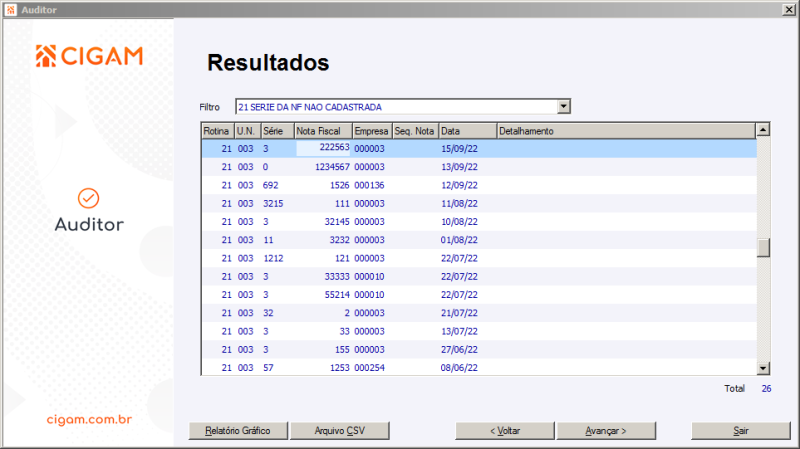Select row with nota fiscal 3232
800x449 pixels.
point(479,240)
